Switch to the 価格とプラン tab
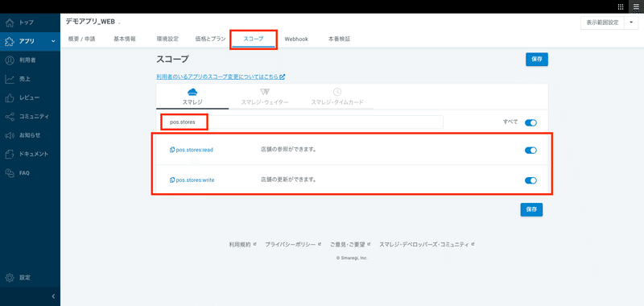This screenshot has width=644, height=306. click(210, 39)
